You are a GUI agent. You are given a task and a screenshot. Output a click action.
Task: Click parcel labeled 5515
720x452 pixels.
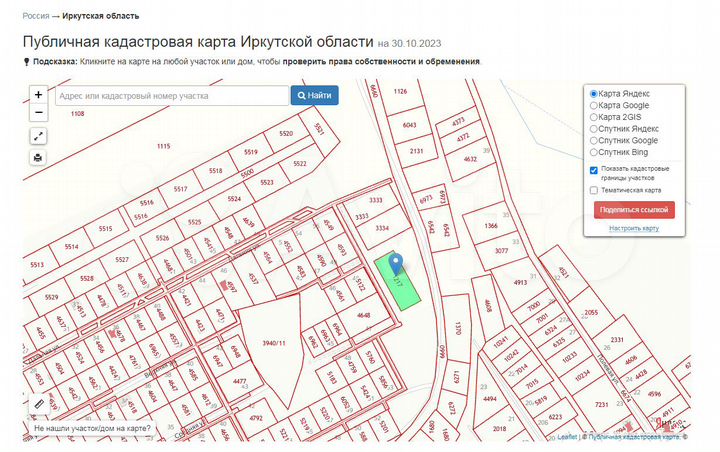coord(106,228)
